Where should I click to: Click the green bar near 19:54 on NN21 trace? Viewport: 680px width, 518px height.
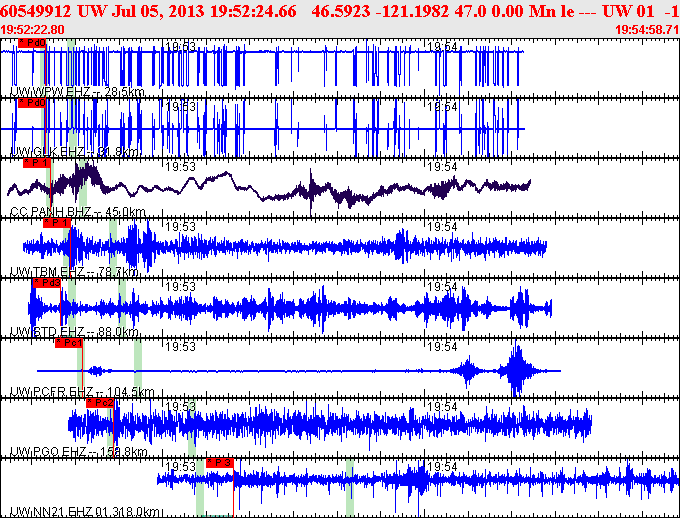(x=350, y=488)
